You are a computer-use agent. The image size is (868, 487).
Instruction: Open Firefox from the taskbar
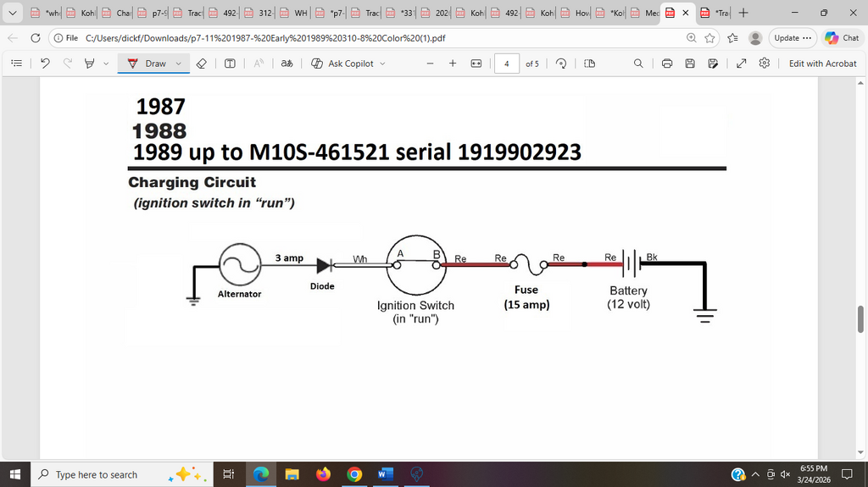point(323,474)
